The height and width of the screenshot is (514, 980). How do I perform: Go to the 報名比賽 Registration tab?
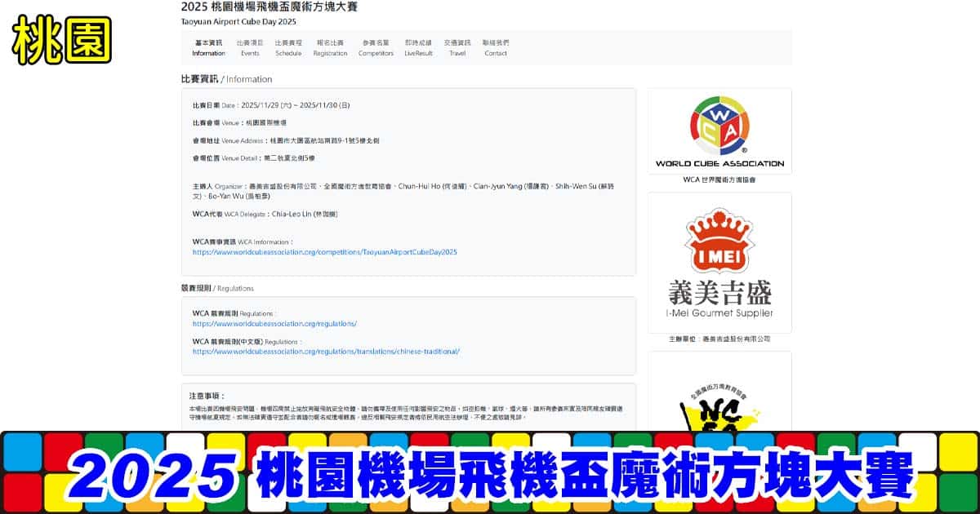(x=330, y=47)
